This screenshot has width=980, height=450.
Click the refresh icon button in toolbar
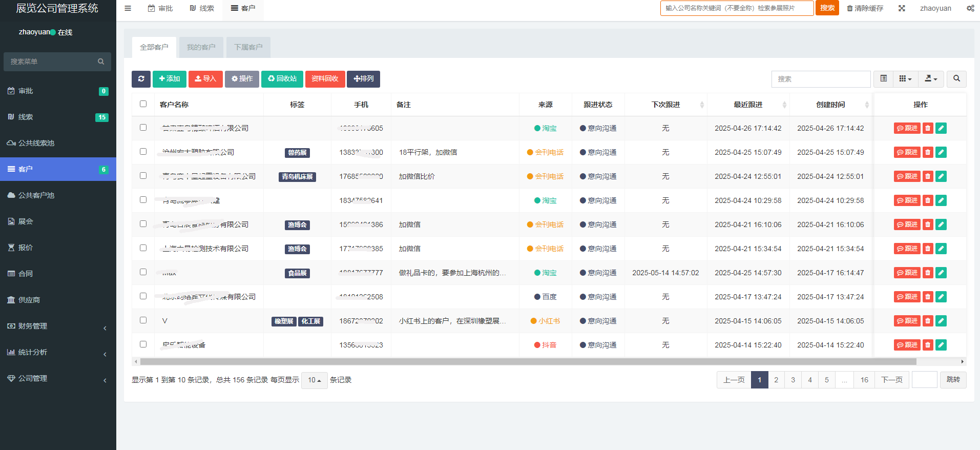tap(141, 79)
